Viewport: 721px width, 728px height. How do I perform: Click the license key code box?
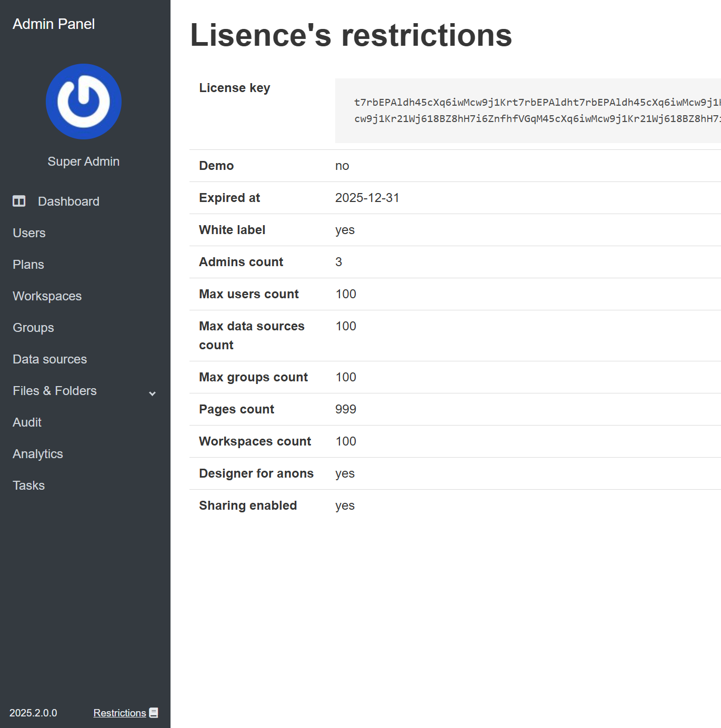(528, 110)
